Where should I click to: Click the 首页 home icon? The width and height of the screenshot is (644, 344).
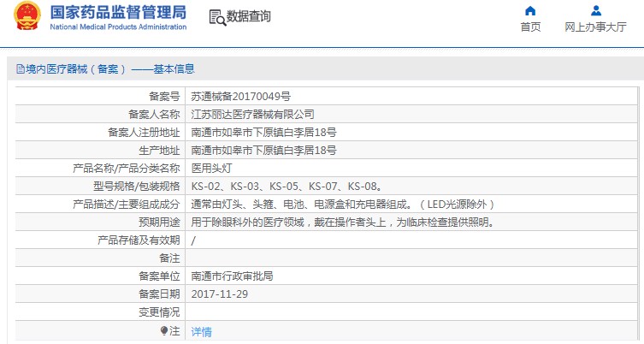[x=530, y=10]
